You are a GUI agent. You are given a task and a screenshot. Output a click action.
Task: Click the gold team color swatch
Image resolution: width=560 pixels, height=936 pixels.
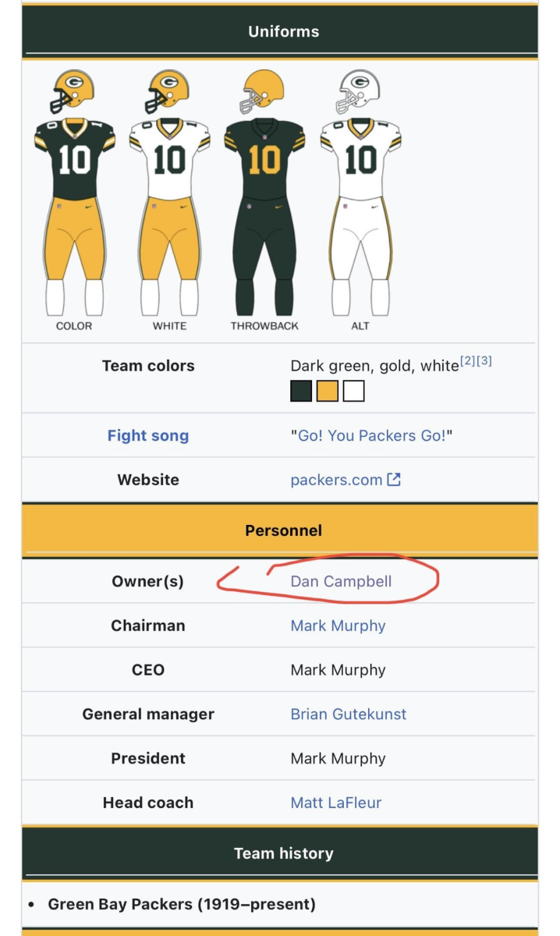pos(328,391)
